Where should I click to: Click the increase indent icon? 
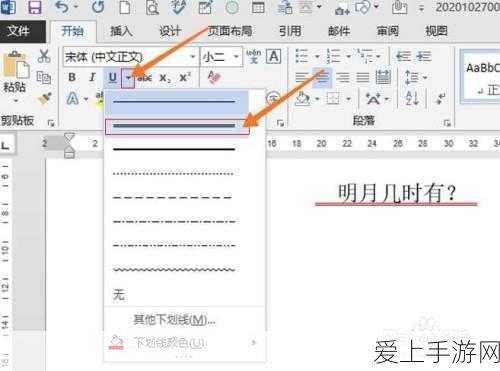pos(424,56)
